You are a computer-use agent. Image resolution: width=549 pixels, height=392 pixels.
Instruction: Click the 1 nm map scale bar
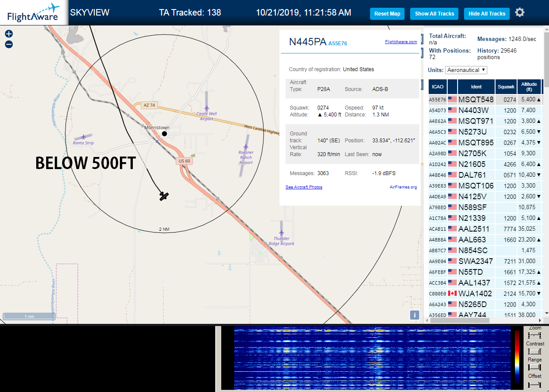click(x=29, y=317)
